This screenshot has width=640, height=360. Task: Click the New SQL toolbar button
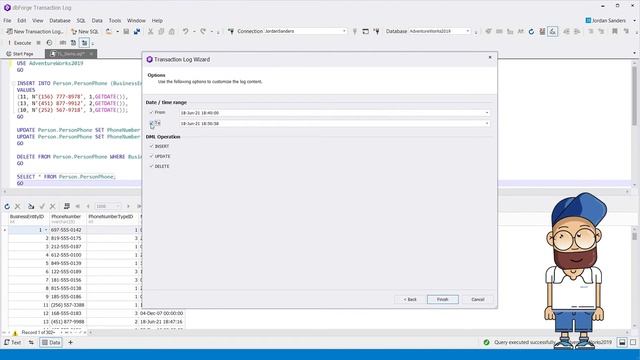coord(85,31)
